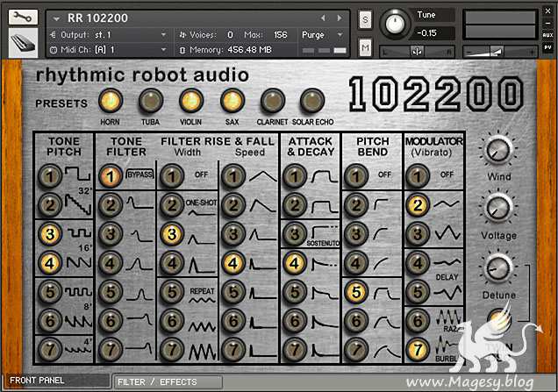
Task: Go to next instrument arrow
Action: (340, 18)
